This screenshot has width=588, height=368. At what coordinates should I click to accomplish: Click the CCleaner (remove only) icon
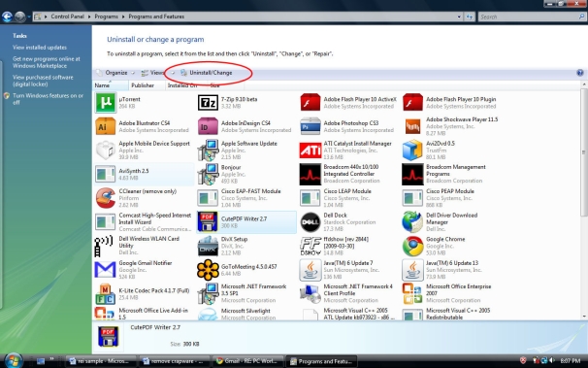[x=106, y=198]
